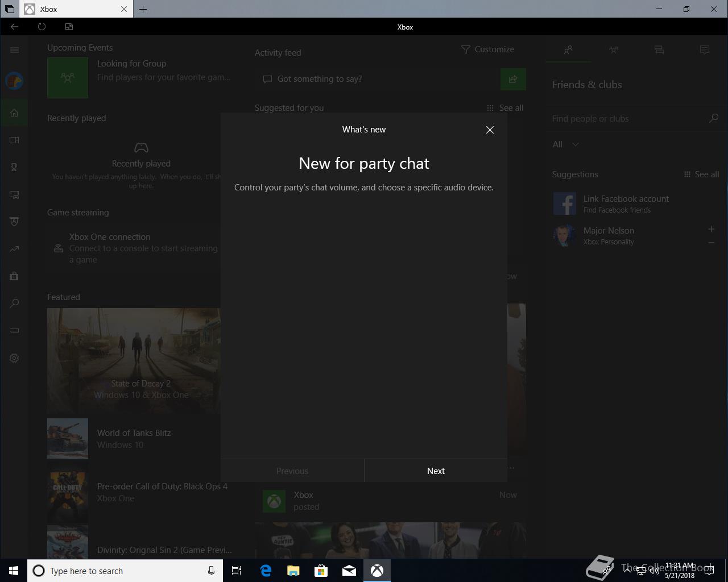Open the hamburger navigation menu

[14, 50]
